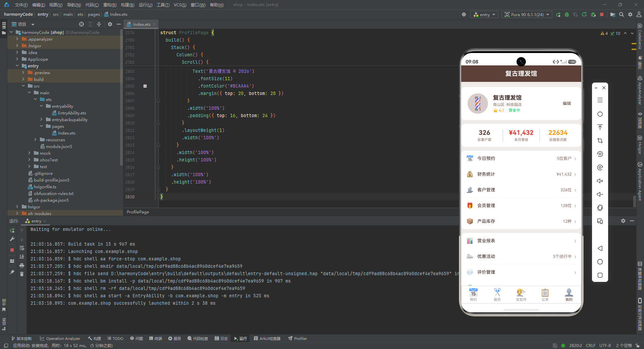Viewport: 644px width, 349px height.
Task: Click the green Run 'entry' icon in the top toolbar
Action: pos(558,15)
